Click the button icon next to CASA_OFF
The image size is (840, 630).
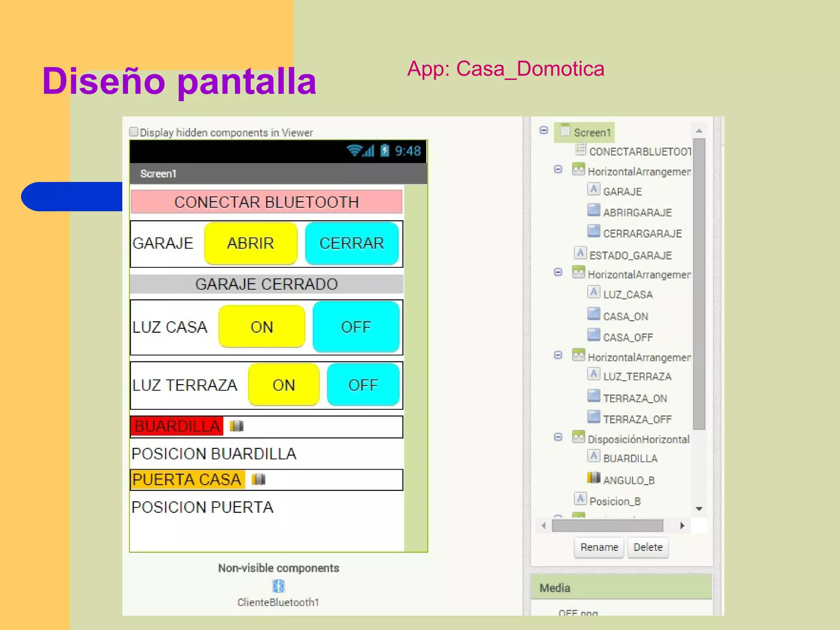tap(593, 335)
